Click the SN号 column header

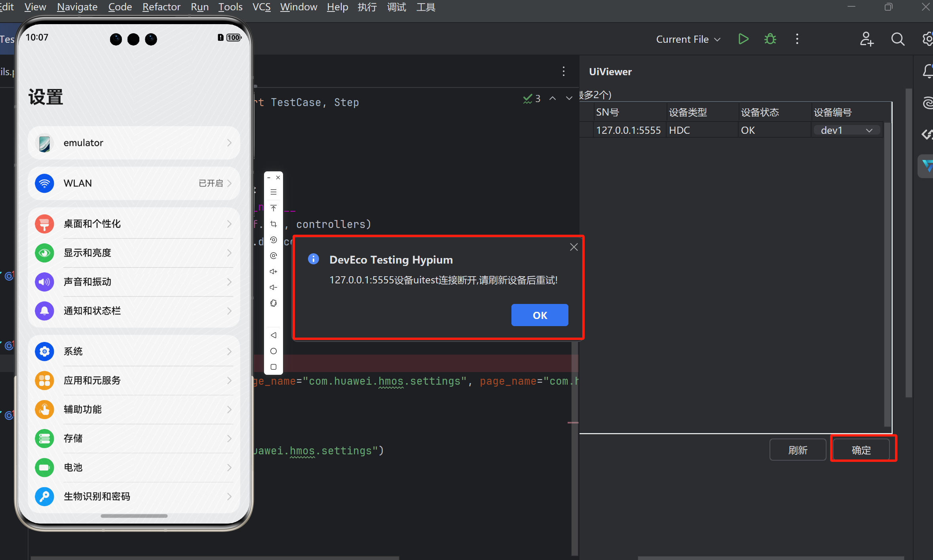[629, 112]
